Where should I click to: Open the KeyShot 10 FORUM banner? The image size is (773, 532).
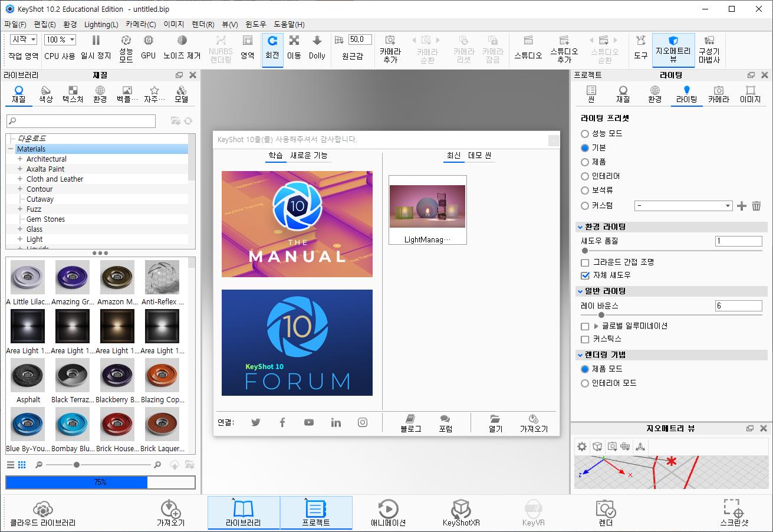[297, 343]
